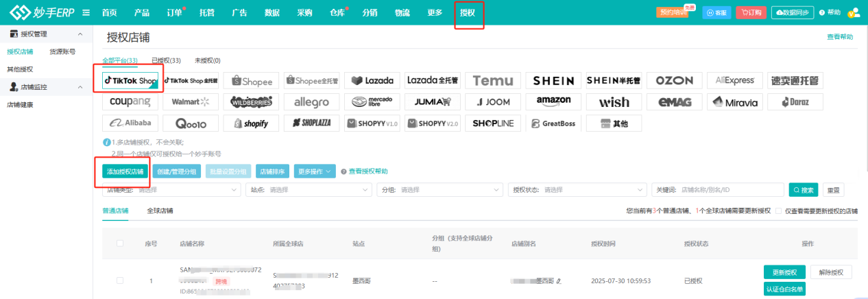Select the SHEIN半托管 platform tile

[614, 81]
